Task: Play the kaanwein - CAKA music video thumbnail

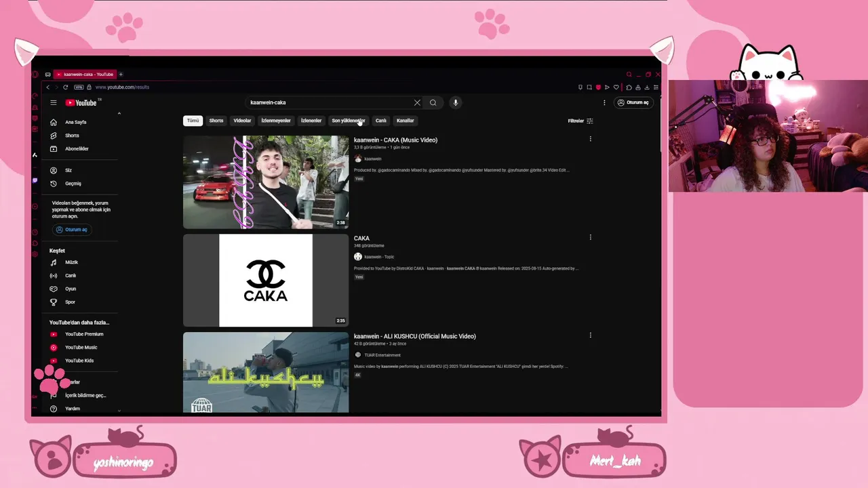Action: [x=266, y=182]
